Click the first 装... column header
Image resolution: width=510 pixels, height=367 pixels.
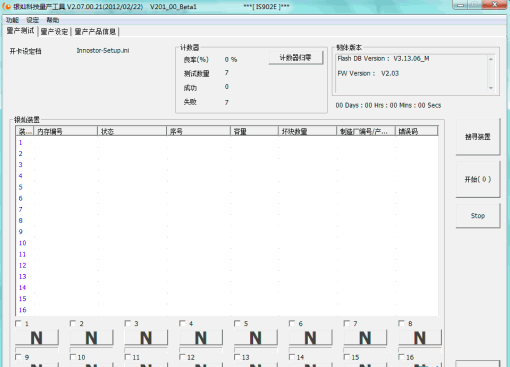click(x=25, y=131)
